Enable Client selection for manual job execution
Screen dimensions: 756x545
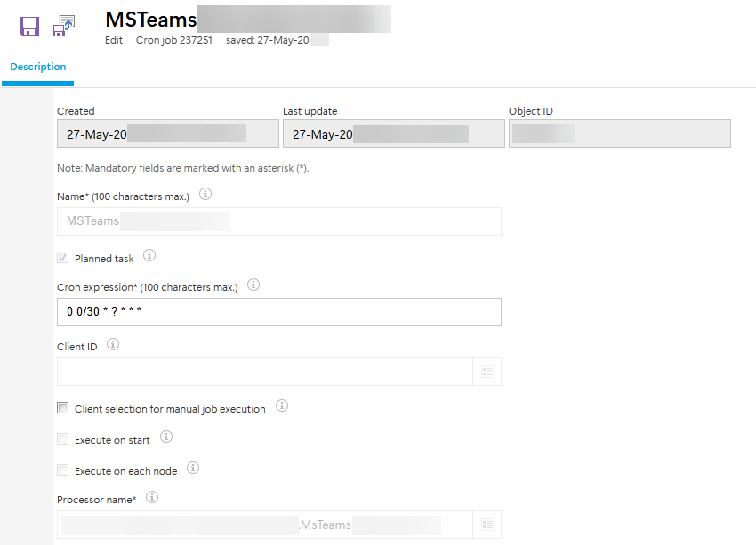[62, 408]
